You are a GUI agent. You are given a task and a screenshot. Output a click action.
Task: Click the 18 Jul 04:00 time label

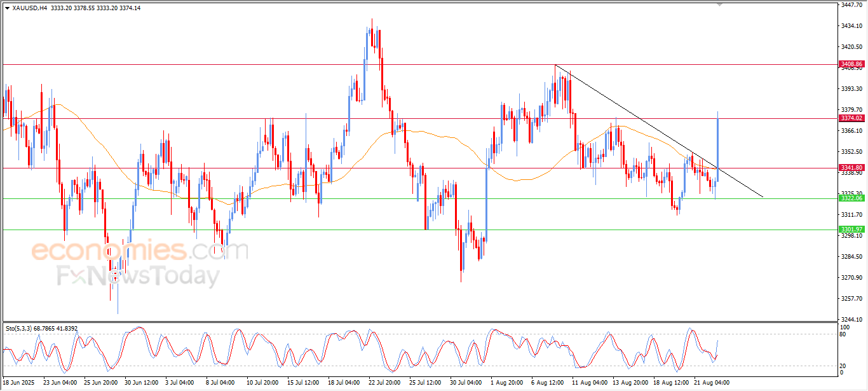pos(345,383)
